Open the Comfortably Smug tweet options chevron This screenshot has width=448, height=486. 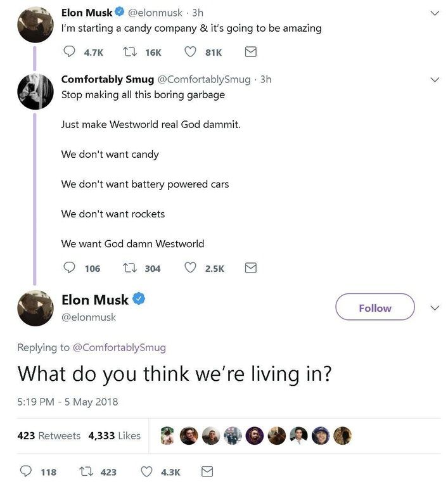[434, 80]
